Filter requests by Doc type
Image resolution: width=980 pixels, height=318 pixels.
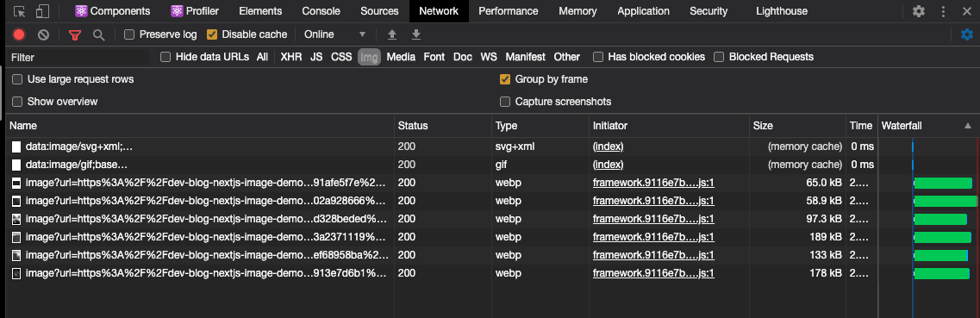click(463, 57)
